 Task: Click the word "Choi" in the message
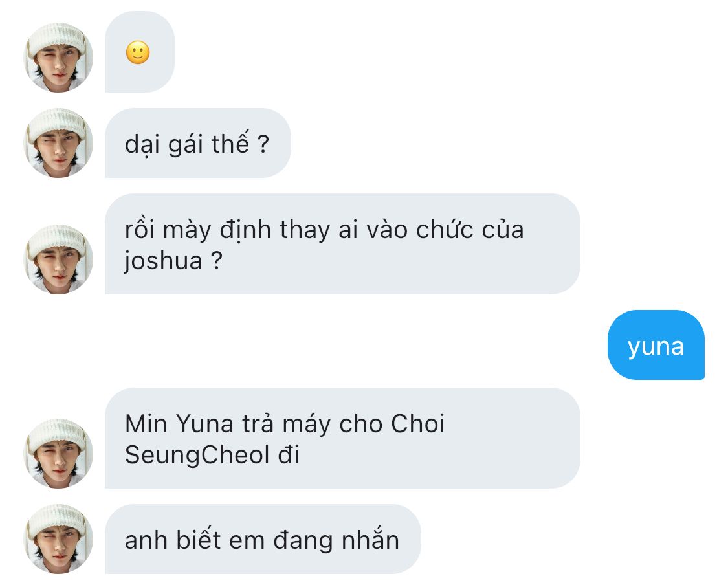[x=417, y=424]
